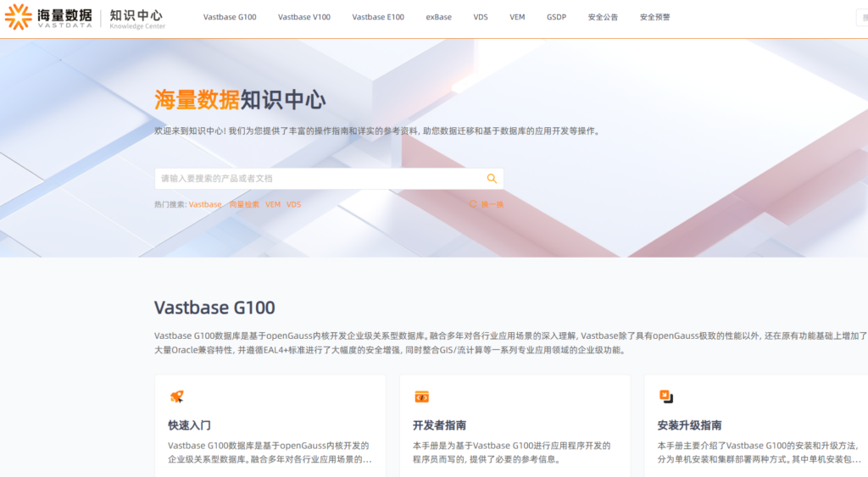The height and width of the screenshot is (477, 868).
Task: Open the 快速入门 card title
Action: coord(189,425)
